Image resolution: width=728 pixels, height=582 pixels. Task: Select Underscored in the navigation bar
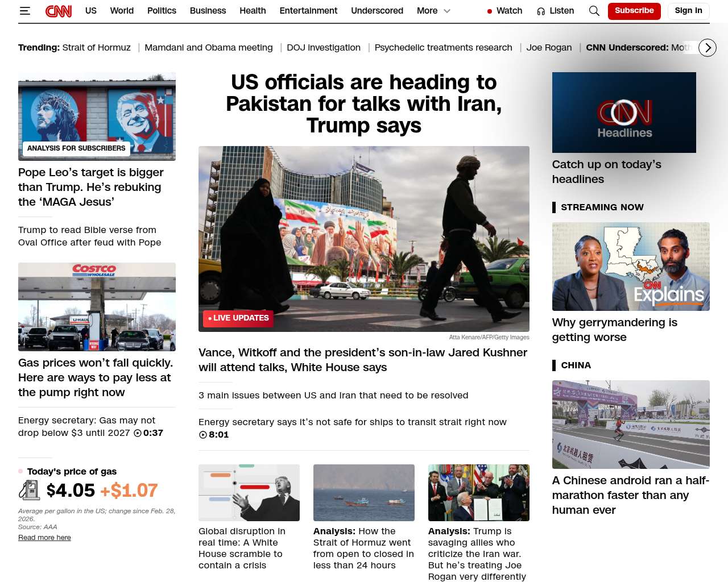(x=377, y=11)
